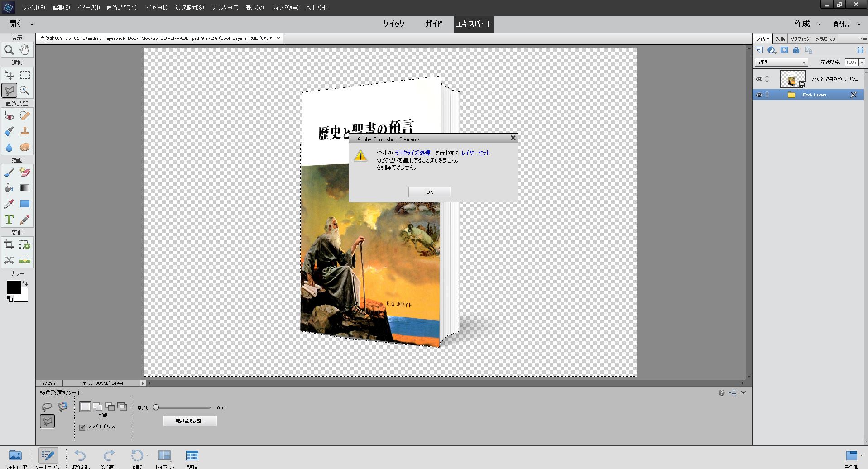The image size is (868, 469).
Task: Hide the 歴史と聖書の預言 layer eye
Action: coord(759,79)
